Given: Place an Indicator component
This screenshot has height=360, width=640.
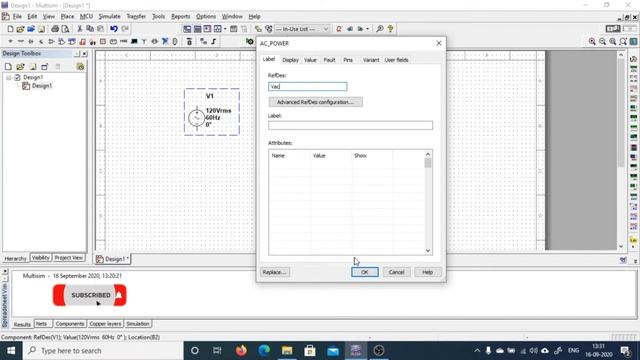Looking at the screenshot, I should point(103,42).
